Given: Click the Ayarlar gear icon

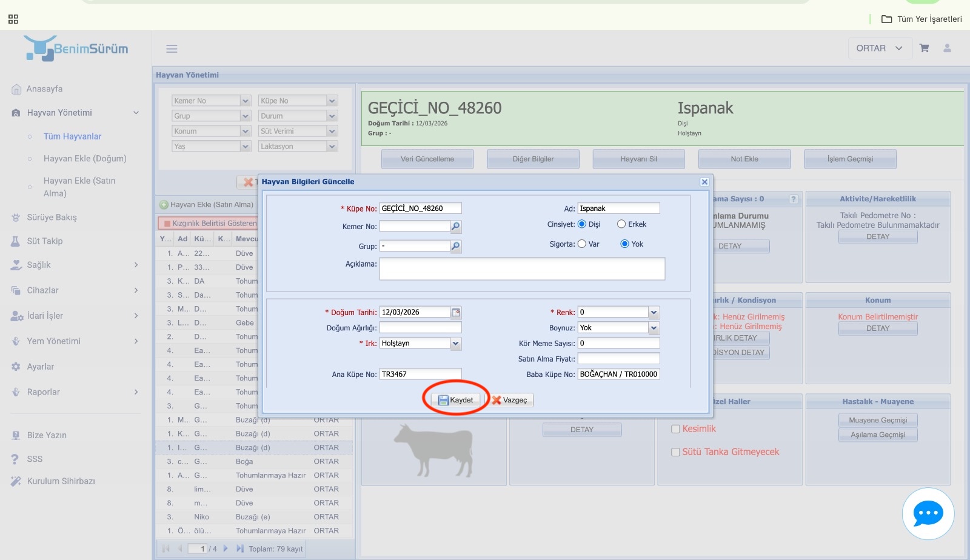Looking at the screenshot, I should 16,367.
